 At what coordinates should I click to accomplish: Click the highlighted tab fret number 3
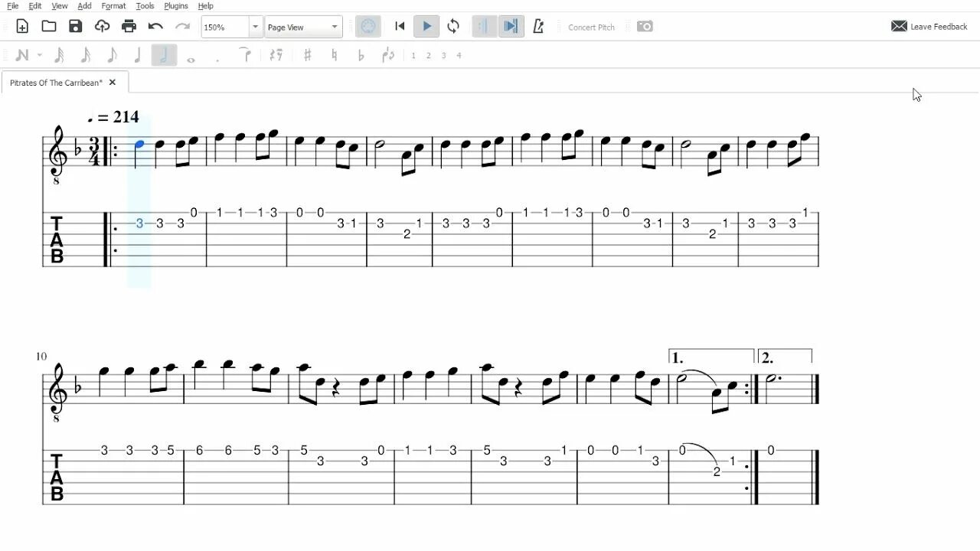point(139,223)
